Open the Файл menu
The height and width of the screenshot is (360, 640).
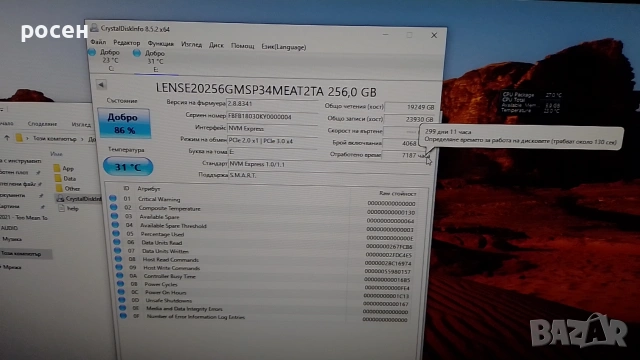click(x=98, y=42)
